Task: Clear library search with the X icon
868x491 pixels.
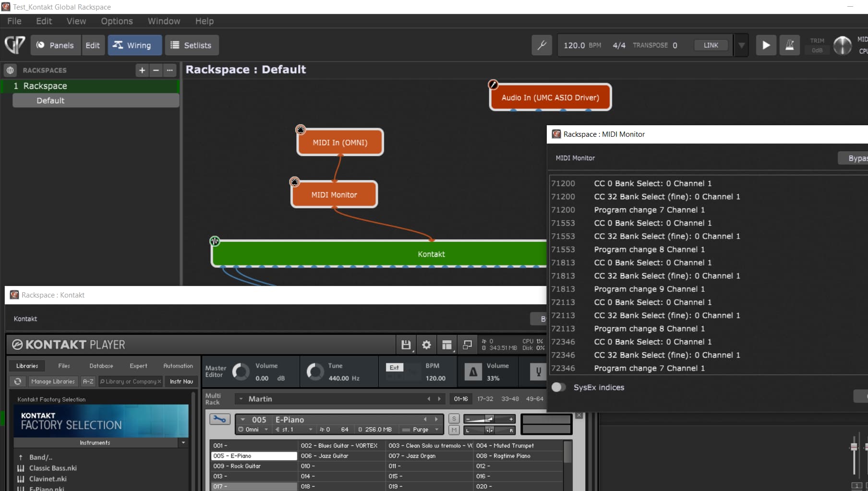Action: point(159,382)
